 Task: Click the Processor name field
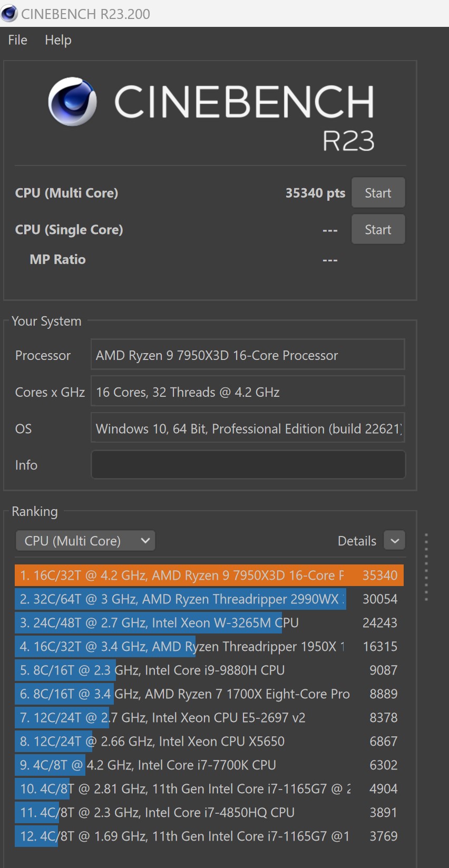[248, 355]
